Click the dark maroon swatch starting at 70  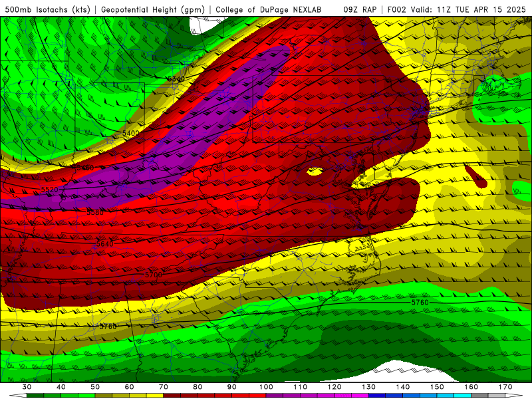coord(172,396)
